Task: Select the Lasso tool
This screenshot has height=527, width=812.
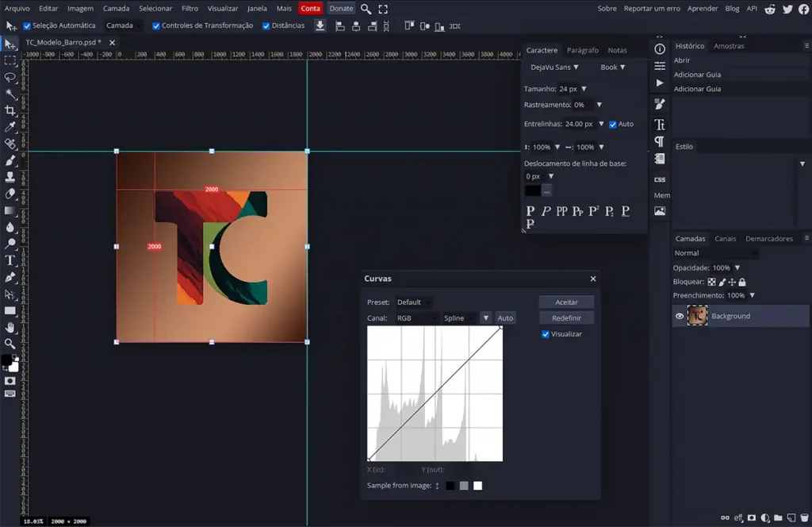Action: 10,77
